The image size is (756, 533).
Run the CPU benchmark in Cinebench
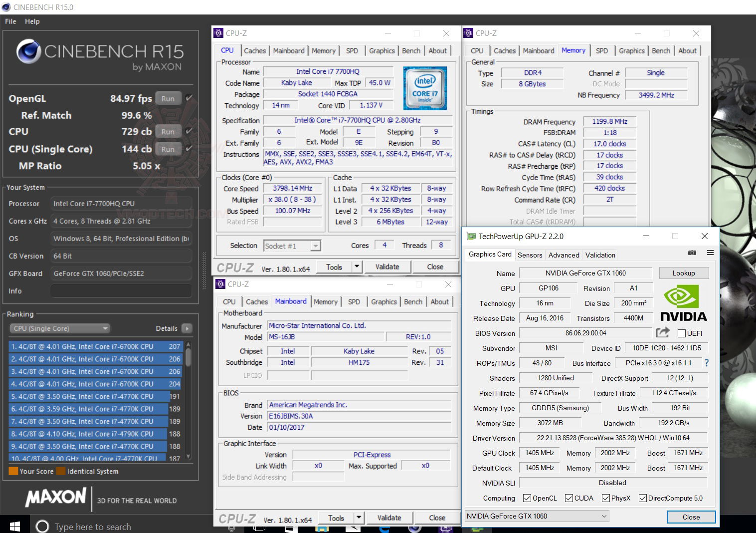(168, 132)
